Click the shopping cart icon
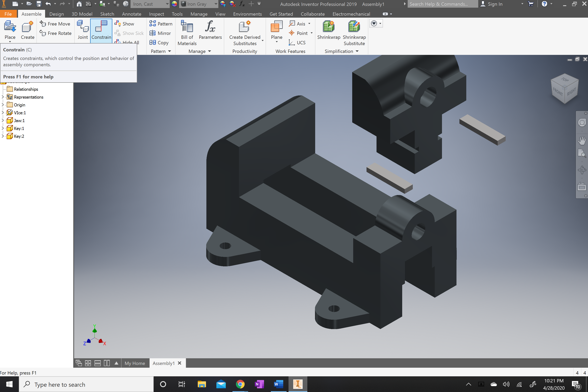Image resolution: width=588 pixels, height=392 pixels. coord(531,4)
